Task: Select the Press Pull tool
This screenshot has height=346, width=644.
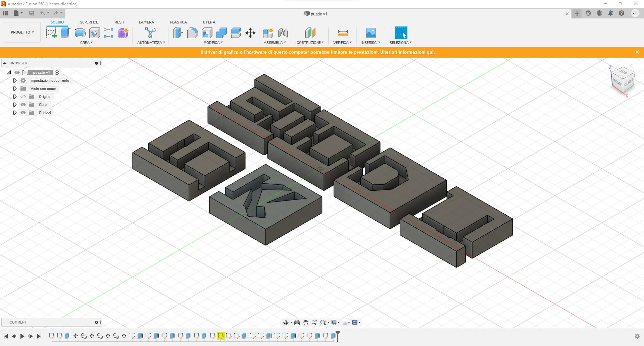Action: tap(178, 33)
